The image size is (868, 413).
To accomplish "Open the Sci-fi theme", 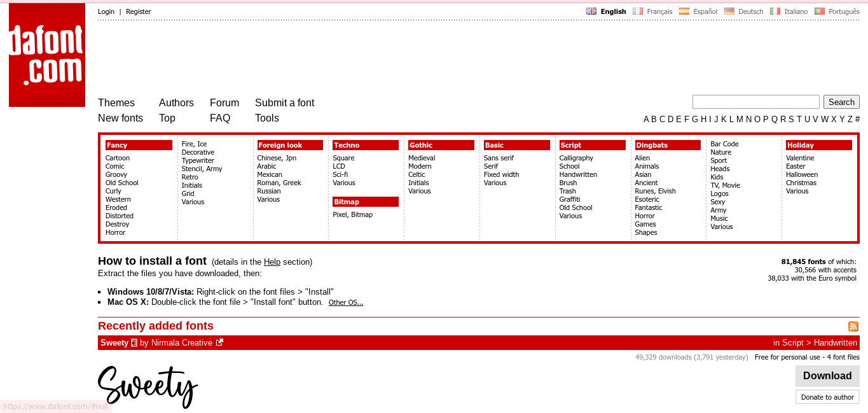I will click(340, 174).
